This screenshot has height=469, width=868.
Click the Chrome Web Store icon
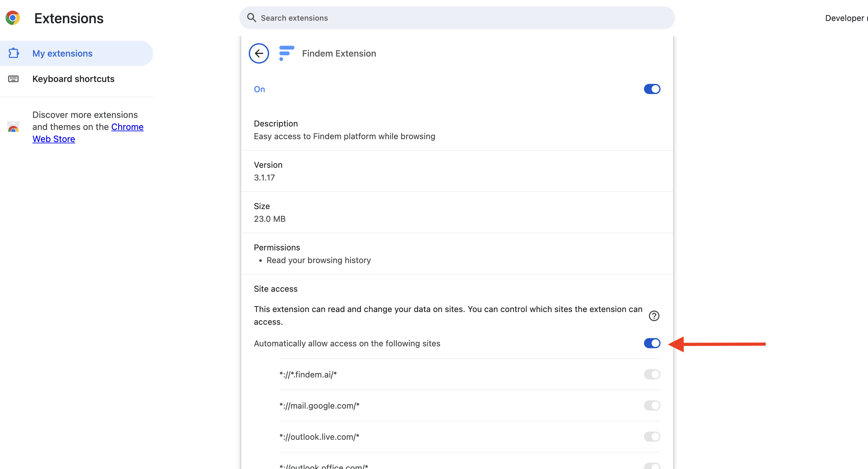(13, 127)
